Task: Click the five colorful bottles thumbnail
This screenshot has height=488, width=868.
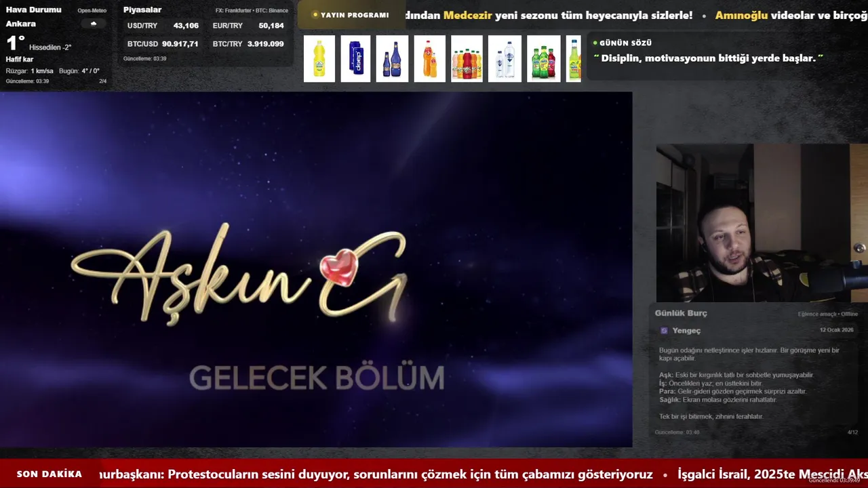Action: pyautogui.click(x=467, y=59)
